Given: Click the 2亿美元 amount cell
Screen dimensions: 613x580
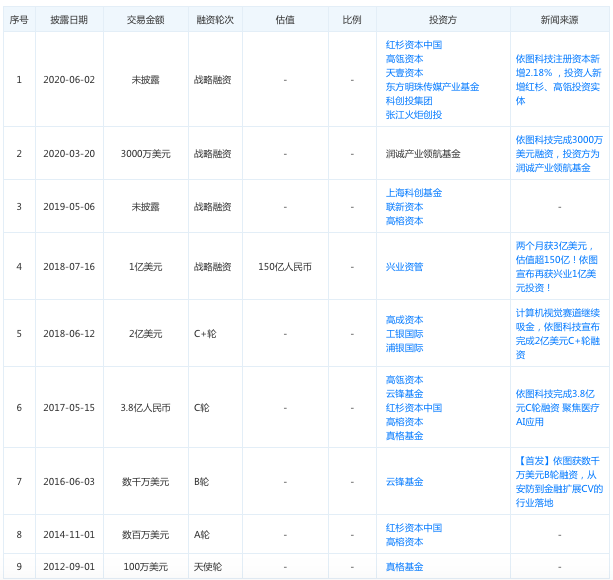Looking at the screenshot, I should [145, 334].
